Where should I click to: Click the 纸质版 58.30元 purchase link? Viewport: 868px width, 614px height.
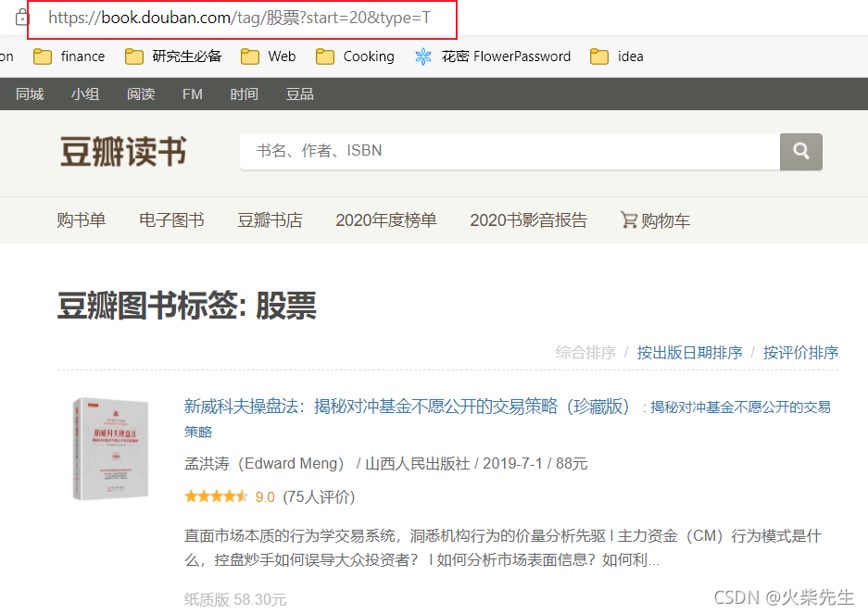point(235,599)
